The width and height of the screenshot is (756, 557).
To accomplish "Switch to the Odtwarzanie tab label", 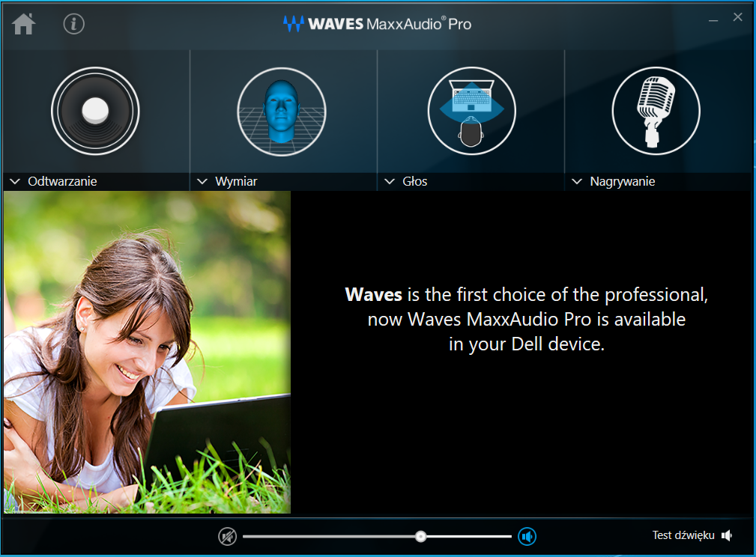I will (62, 181).
